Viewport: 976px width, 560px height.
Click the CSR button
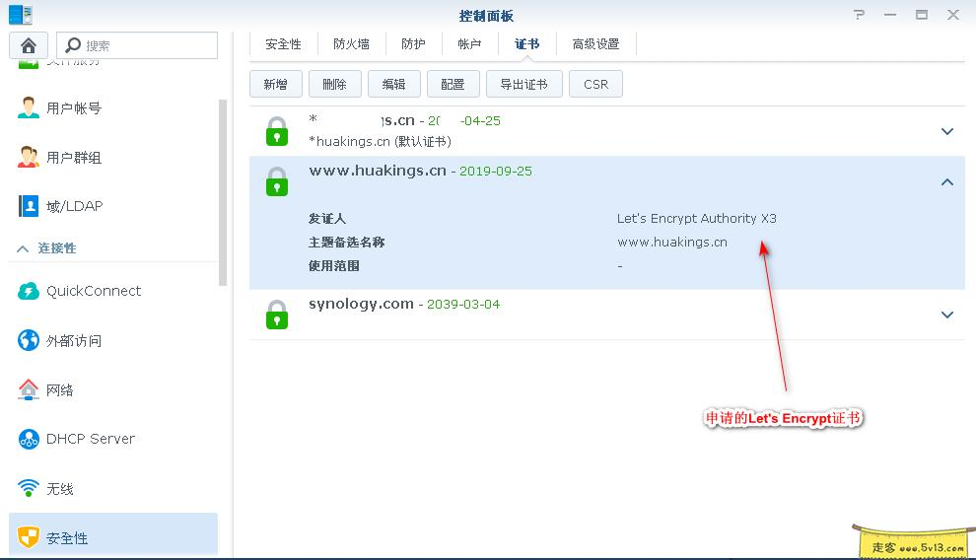pyautogui.click(x=595, y=84)
